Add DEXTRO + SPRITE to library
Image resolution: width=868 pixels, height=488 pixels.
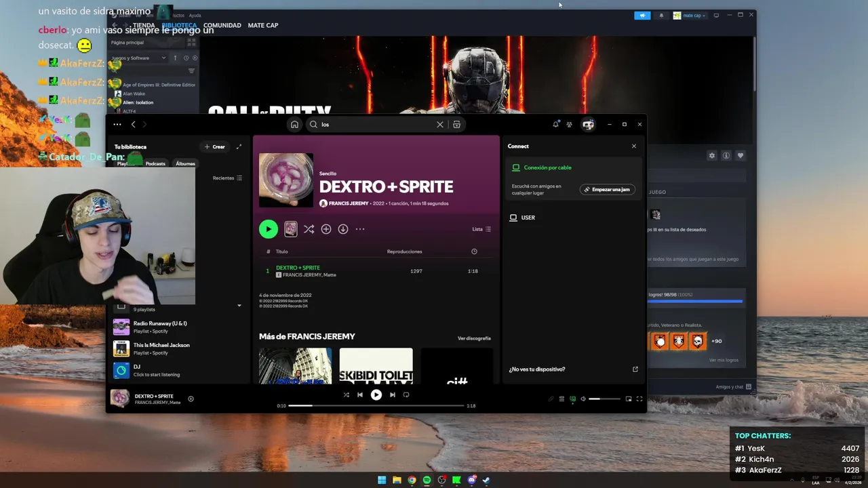coord(326,229)
